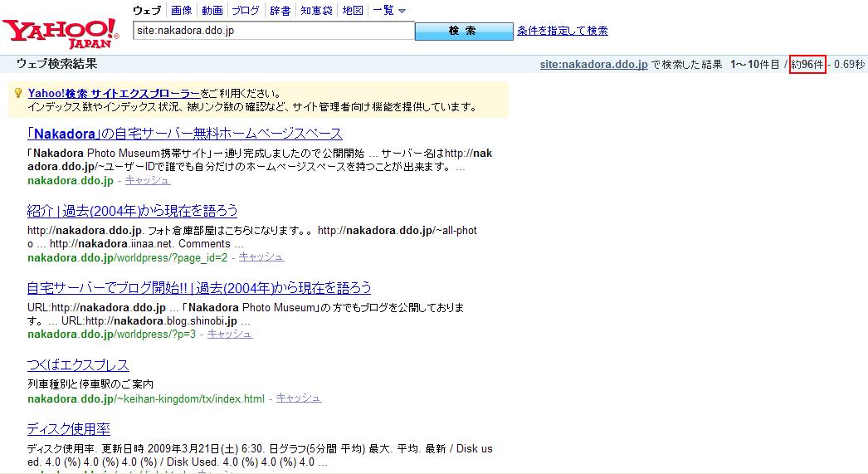Viewport: 868px width, 474px height.
Task: Click the 約96件 result count text
Action: 807,64
